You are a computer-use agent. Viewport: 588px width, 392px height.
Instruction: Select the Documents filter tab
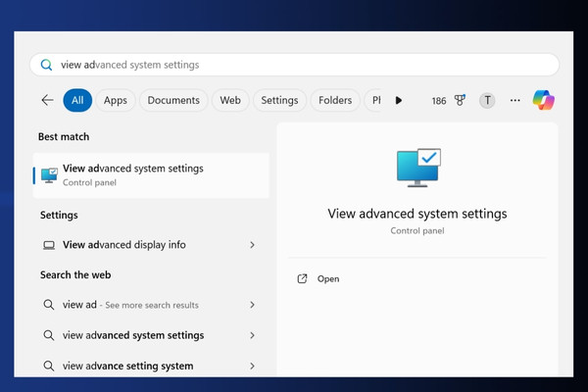tap(173, 100)
